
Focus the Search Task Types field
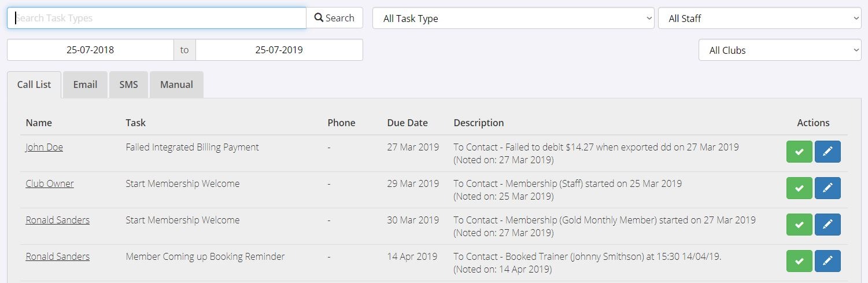[x=156, y=18]
